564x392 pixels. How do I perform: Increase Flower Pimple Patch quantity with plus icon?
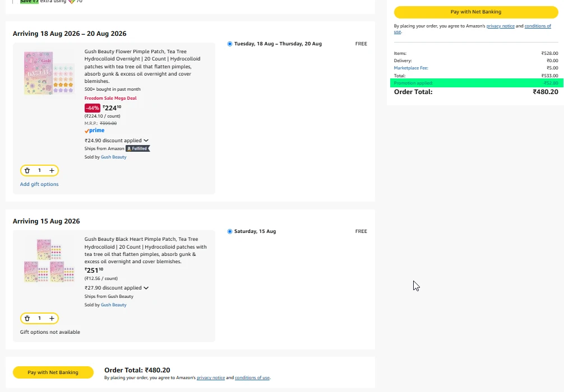coord(52,171)
